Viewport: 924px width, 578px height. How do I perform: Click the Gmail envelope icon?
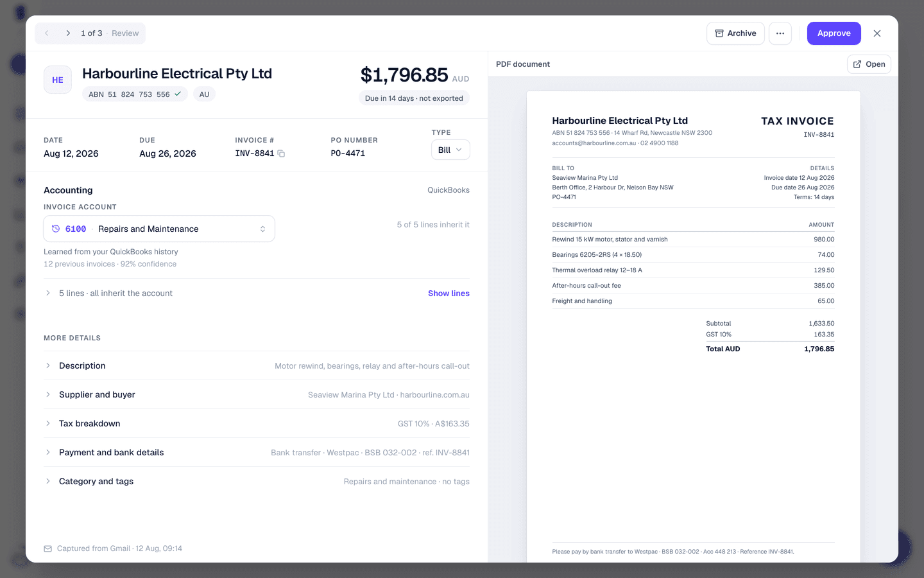[x=48, y=548]
